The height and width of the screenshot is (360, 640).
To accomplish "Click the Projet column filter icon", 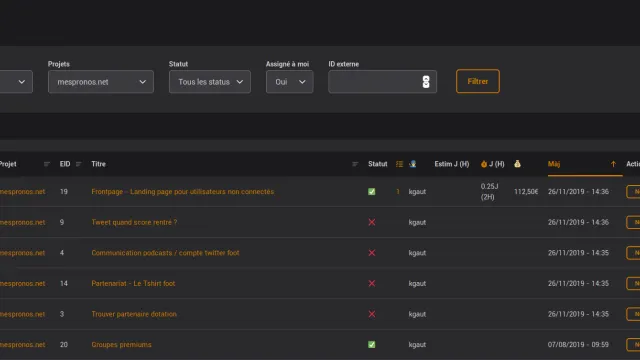I will pyautogui.click(x=47, y=164).
